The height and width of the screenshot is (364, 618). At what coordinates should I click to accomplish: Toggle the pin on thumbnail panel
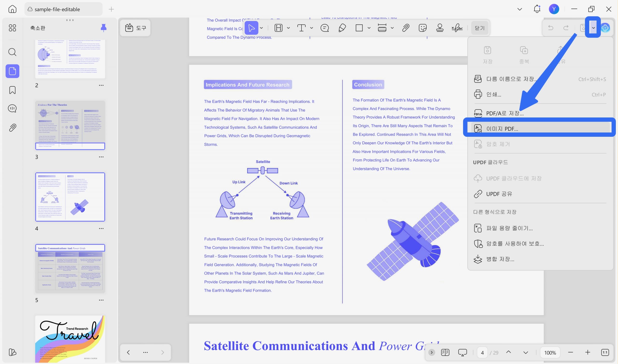(104, 28)
